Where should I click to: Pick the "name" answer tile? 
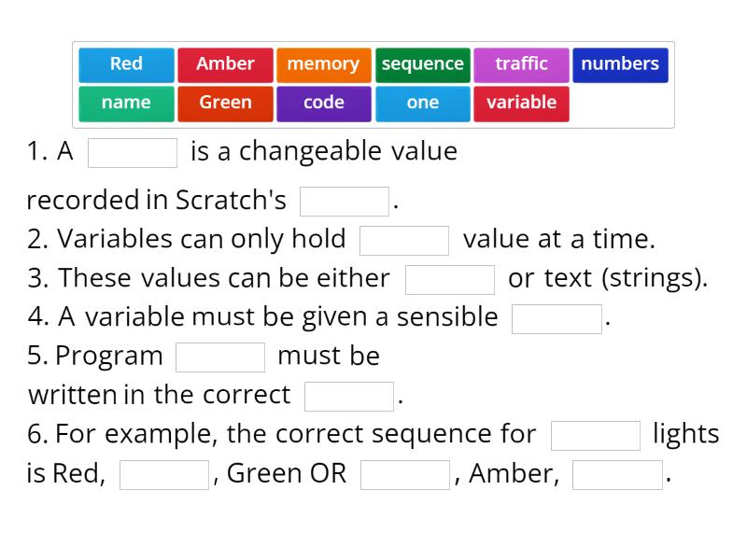click(125, 104)
